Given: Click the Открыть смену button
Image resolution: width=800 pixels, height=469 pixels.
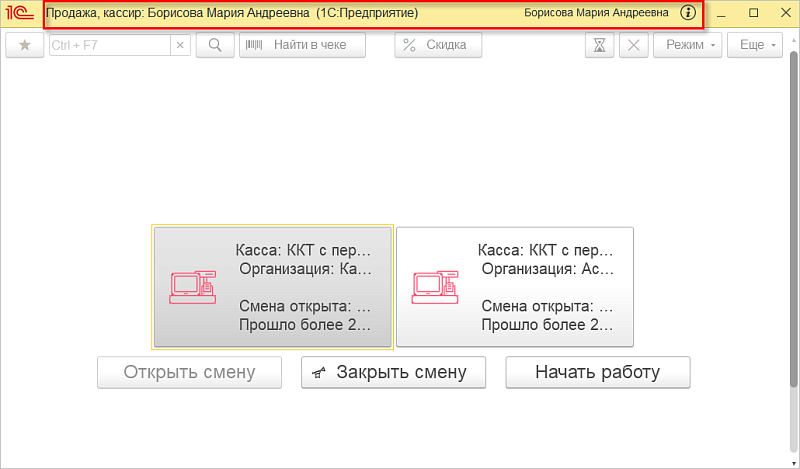Looking at the screenshot, I should [189, 372].
